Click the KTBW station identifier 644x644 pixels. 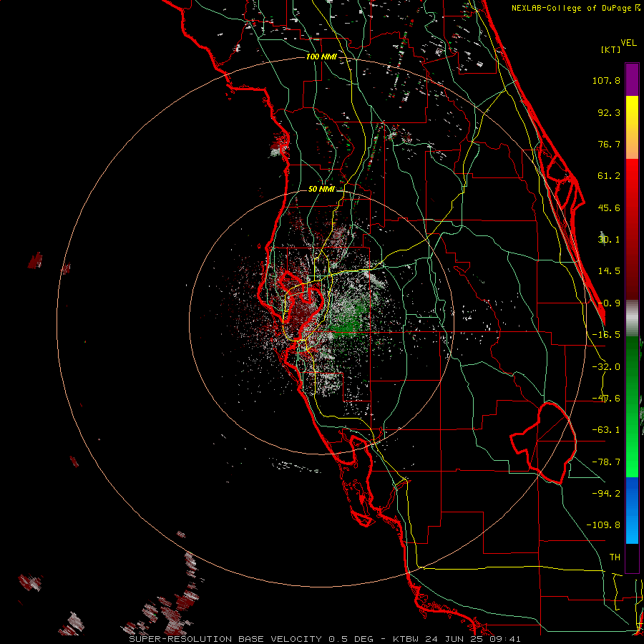coord(407,639)
